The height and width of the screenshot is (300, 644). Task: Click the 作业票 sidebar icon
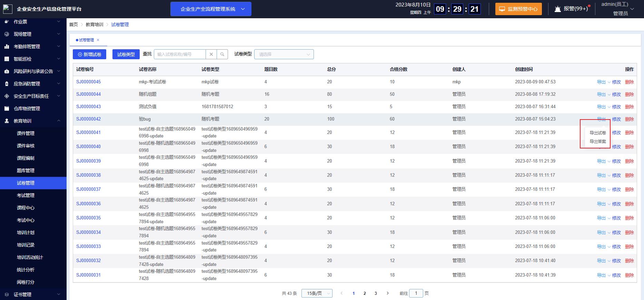(7, 22)
